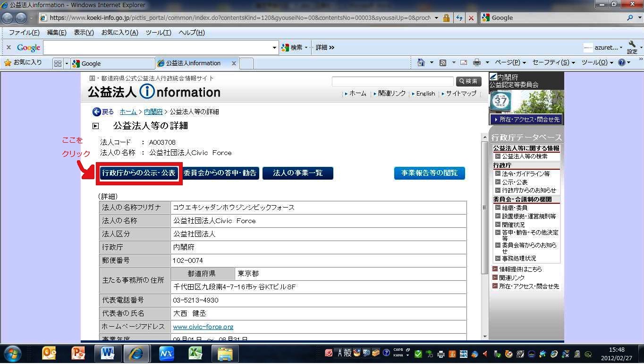Open the ヘルプ(H) menu
The height and width of the screenshot is (364, 644).
pyautogui.click(x=192, y=33)
